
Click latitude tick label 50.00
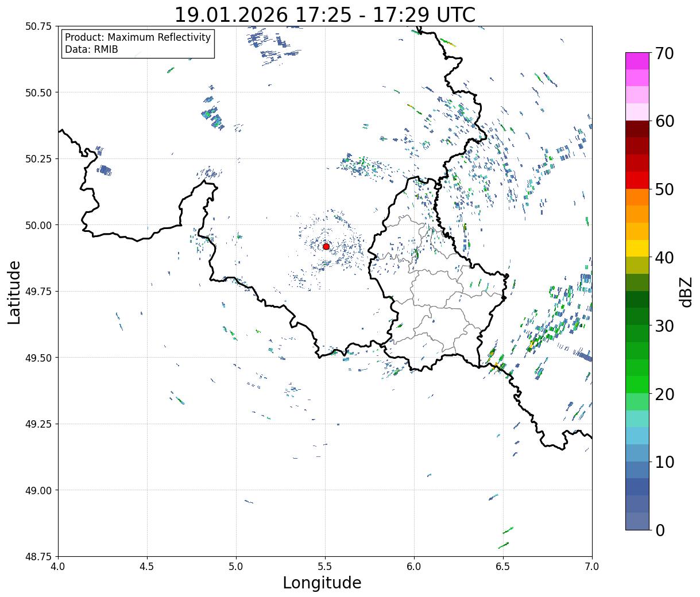38,225
